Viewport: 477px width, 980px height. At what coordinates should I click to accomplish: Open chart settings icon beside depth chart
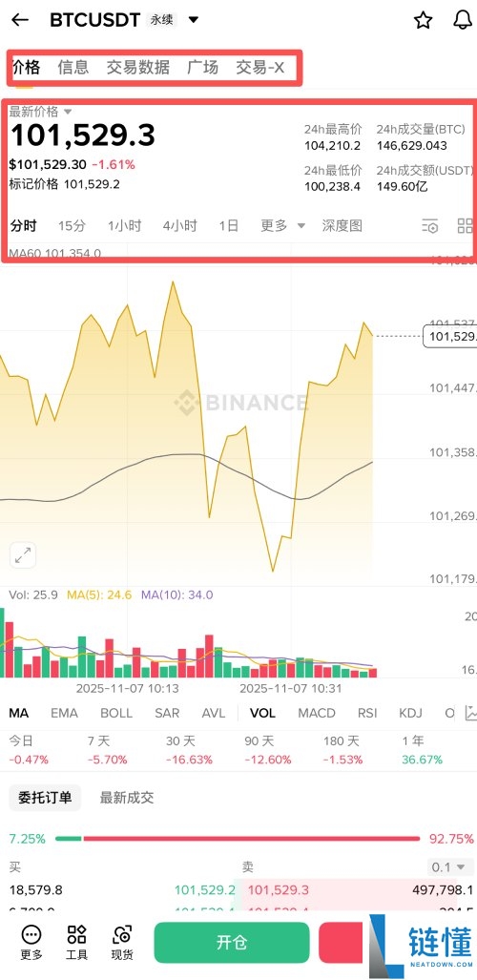430,226
